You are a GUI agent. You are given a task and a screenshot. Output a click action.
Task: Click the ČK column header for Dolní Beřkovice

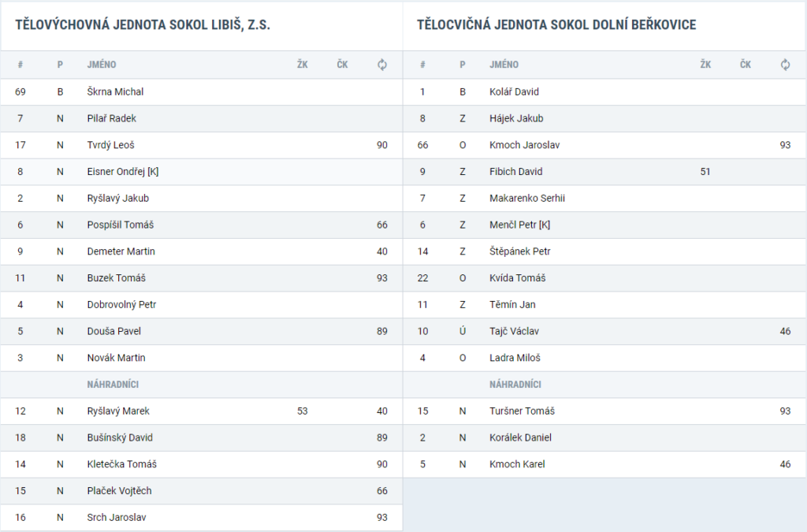click(746, 65)
